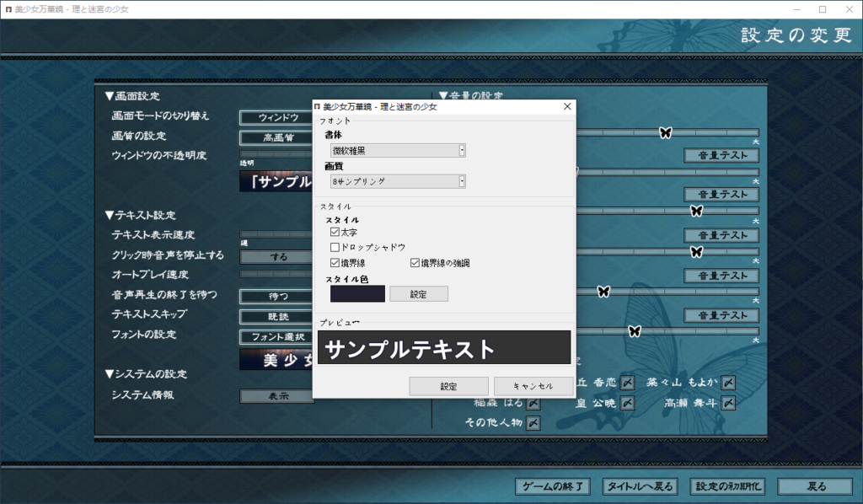The width and height of the screenshot is (863, 504).
Task: Click the タイトルへ戻る button
Action: (640, 486)
